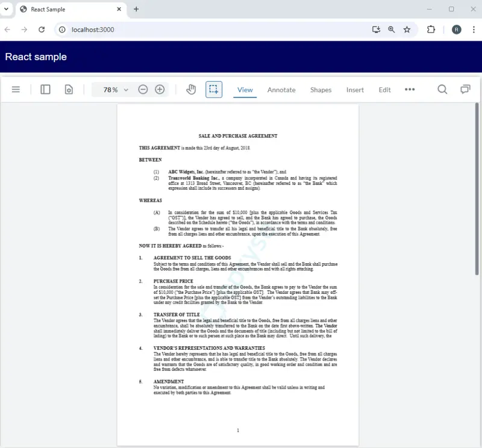This screenshot has height=448, width=482.
Task: Switch to the Insert tab
Action: tap(355, 90)
